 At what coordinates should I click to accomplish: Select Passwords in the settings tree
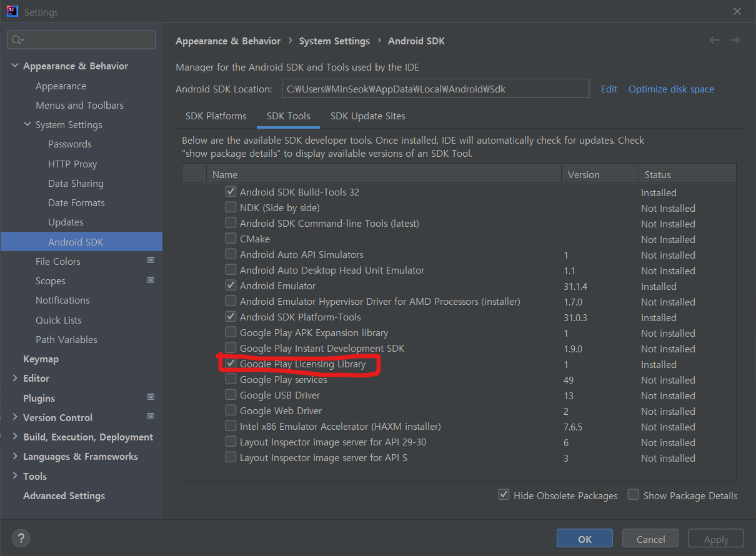point(70,144)
